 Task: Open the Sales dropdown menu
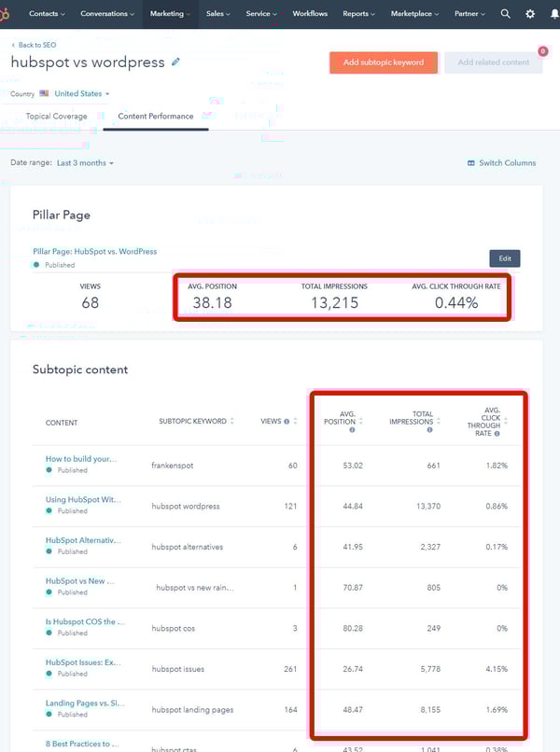click(x=217, y=14)
